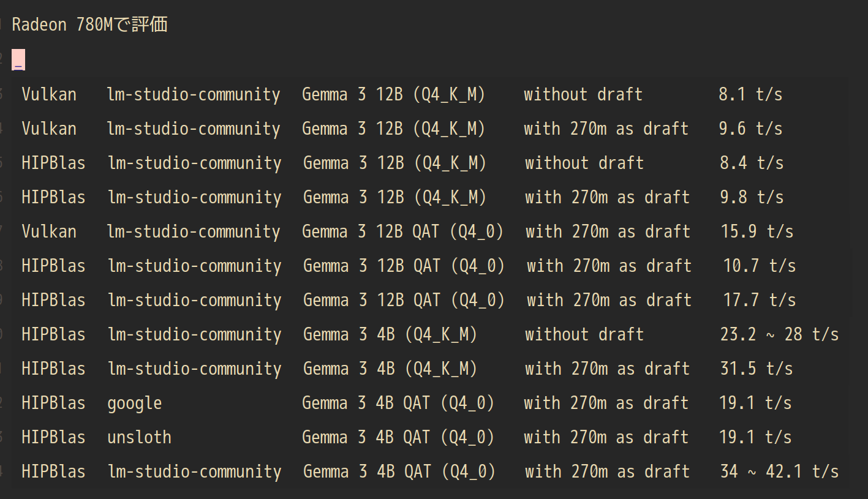The width and height of the screenshot is (868, 499).
Task: Click 'Gemma 3 12B (Q4_K_M)' in the 8.1 t/s row
Action: point(394,95)
